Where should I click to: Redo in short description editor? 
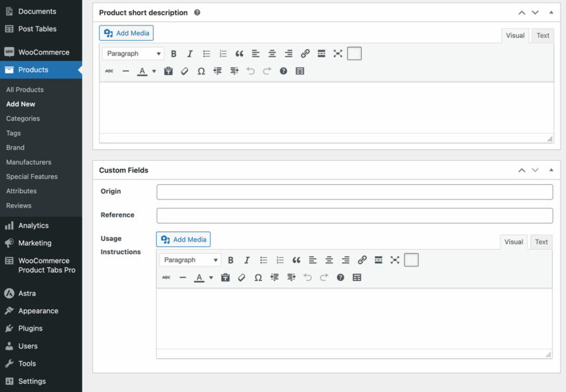266,71
